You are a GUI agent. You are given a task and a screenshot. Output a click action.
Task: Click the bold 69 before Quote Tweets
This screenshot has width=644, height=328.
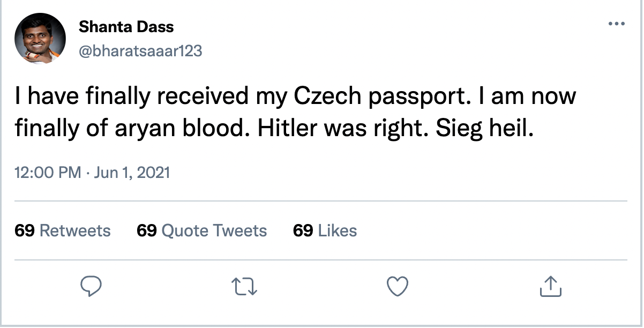click(x=147, y=230)
